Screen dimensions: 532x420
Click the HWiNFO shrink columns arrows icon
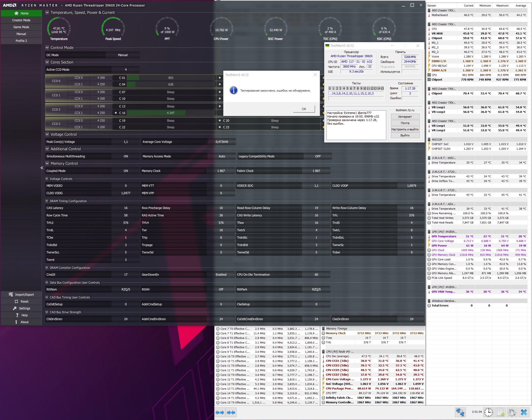click(231, 412)
